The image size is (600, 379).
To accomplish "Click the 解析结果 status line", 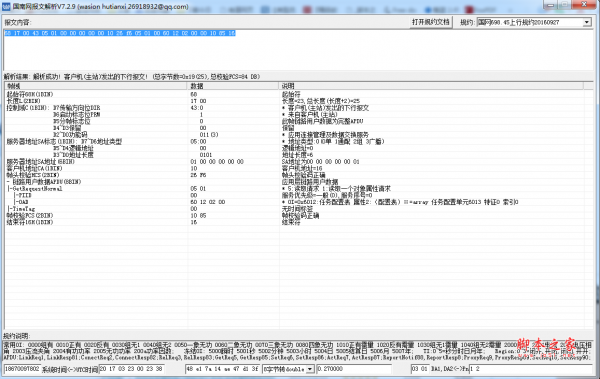I will [132, 77].
